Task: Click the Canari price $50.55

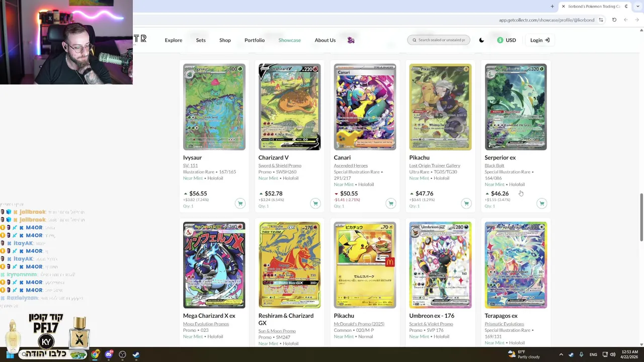Action: tap(349, 194)
